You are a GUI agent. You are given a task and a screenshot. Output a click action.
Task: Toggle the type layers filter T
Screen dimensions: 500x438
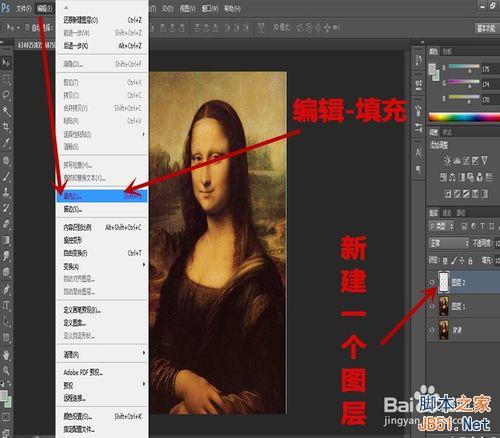pyautogui.click(x=482, y=226)
